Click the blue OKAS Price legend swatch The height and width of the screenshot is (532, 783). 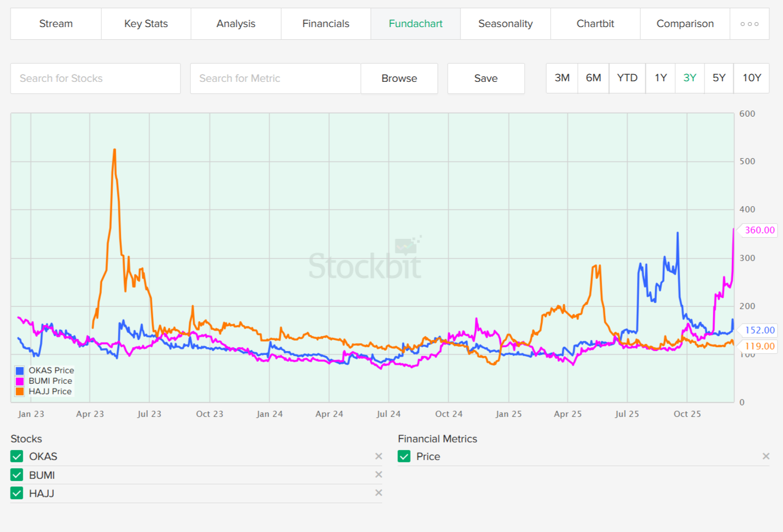pyautogui.click(x=20, y=371)
